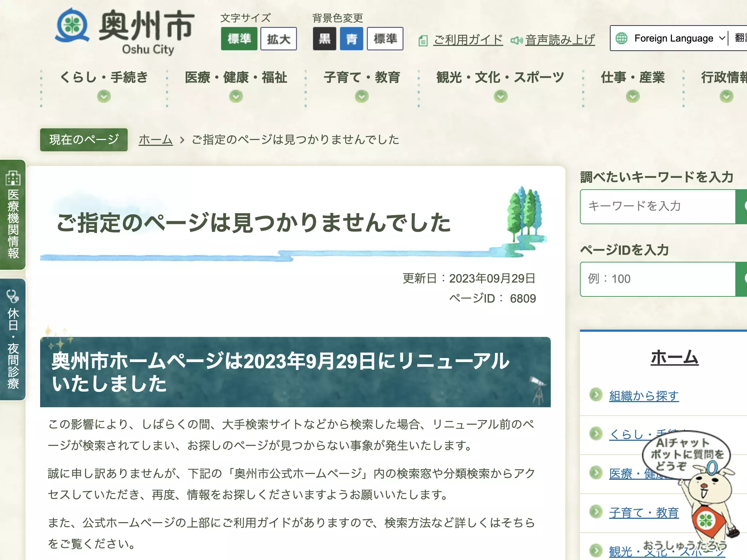The width and height of the screenshot is (747, 560).
Task: Open the 医療・健康・福祉 menu
Action: tap(236, 78)
